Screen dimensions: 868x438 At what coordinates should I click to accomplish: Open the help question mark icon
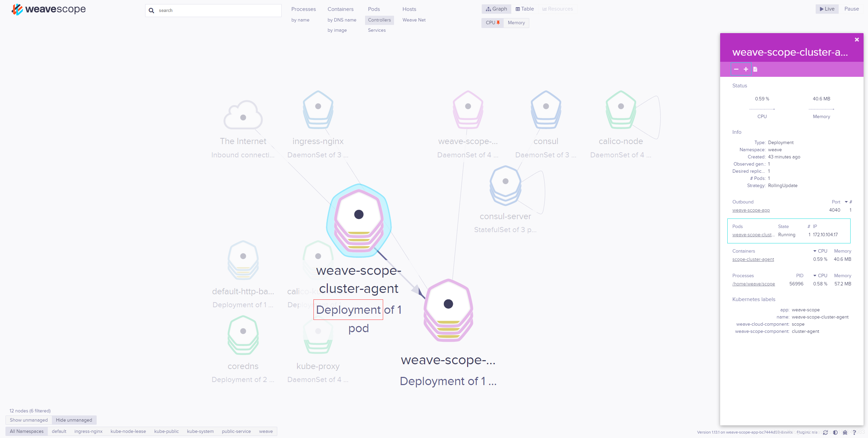[x=854, y=432]
